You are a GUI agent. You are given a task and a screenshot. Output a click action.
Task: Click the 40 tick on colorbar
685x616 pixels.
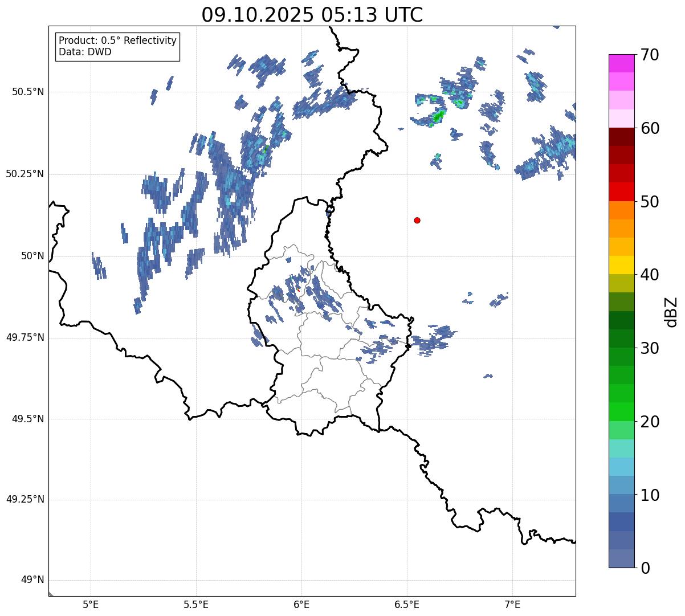pos(650,275)
